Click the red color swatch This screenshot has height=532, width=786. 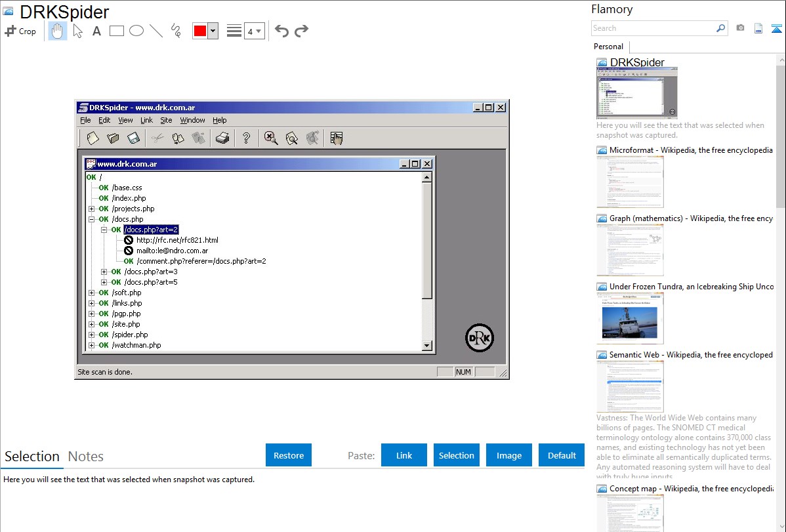(x=200, y=31)
